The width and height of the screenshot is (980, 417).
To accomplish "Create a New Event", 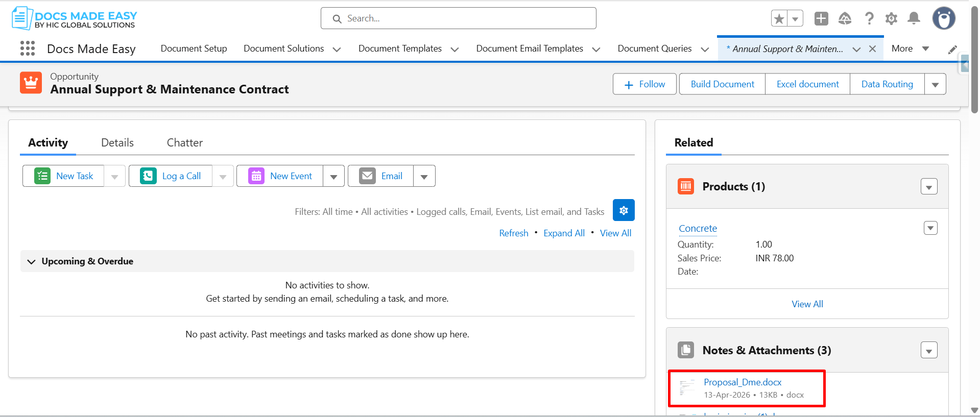I will [x=280, y=176].
